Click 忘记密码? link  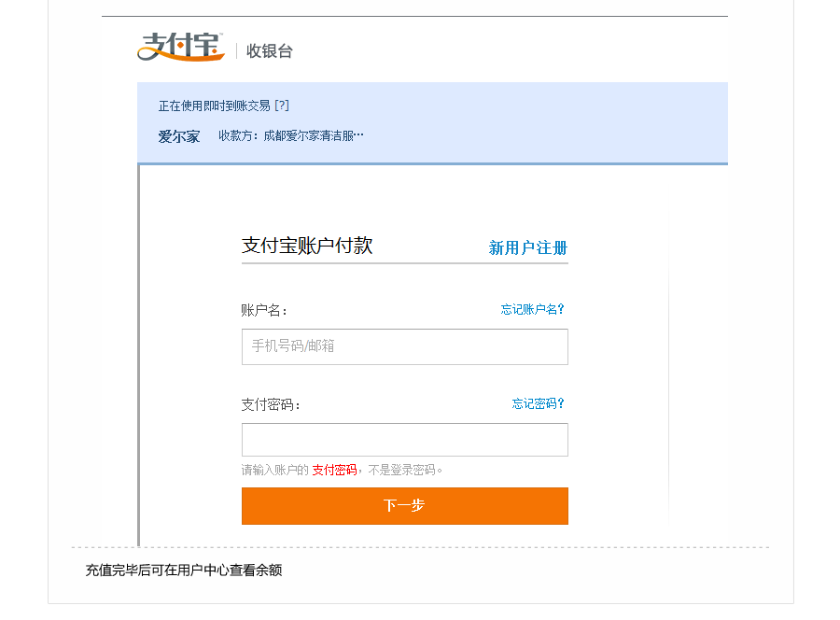click(x=538, y=403)
